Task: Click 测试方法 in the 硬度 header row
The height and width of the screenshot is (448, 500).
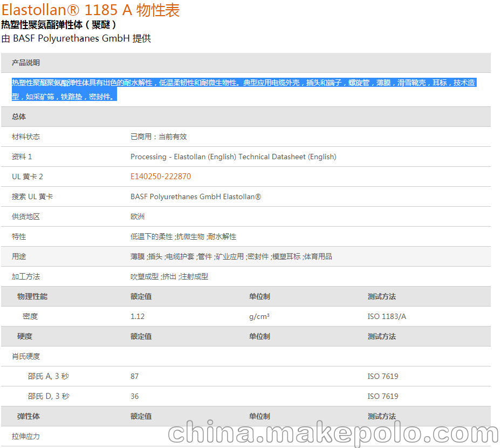Action: pyautogui.click(x=382, y=336)
